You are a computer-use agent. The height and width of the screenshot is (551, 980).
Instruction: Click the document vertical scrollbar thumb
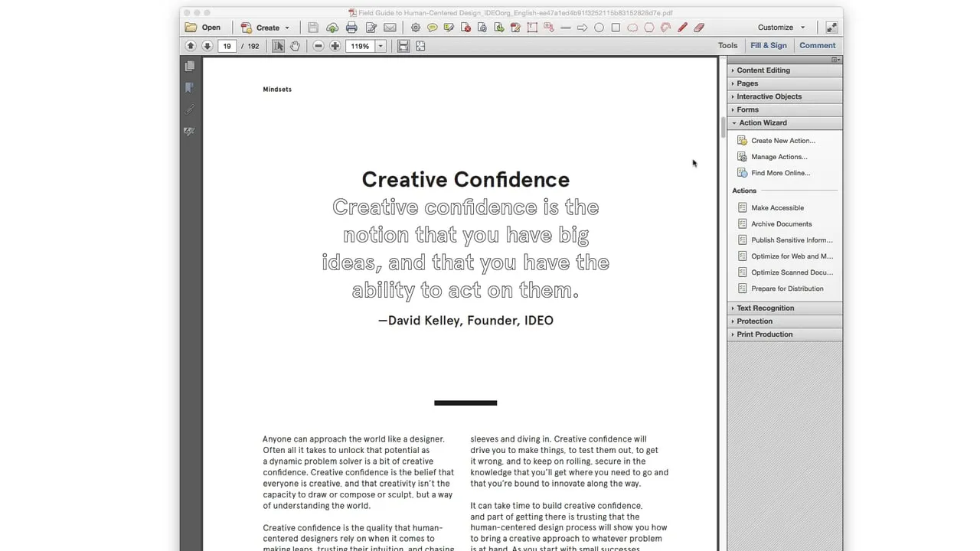tap(723, 128)
